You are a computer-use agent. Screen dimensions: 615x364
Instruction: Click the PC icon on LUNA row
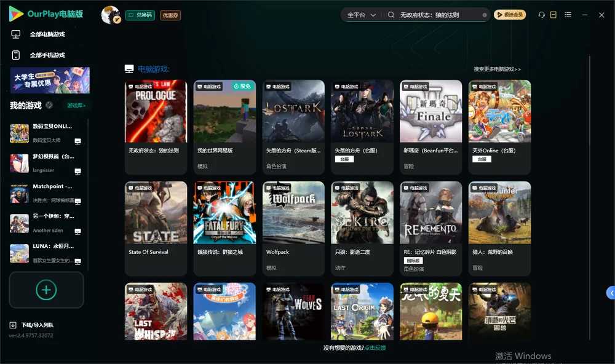pos(77,262)
